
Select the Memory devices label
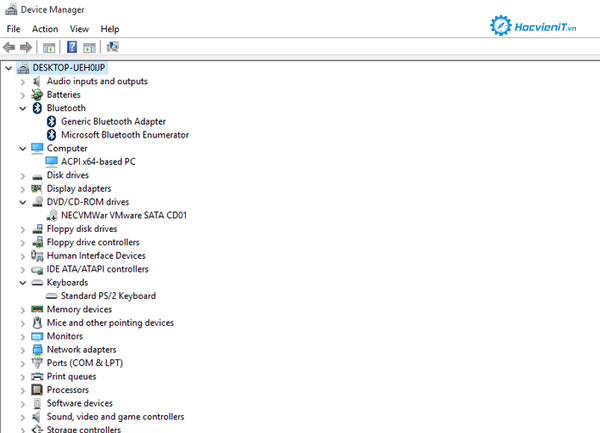[79, 309]
